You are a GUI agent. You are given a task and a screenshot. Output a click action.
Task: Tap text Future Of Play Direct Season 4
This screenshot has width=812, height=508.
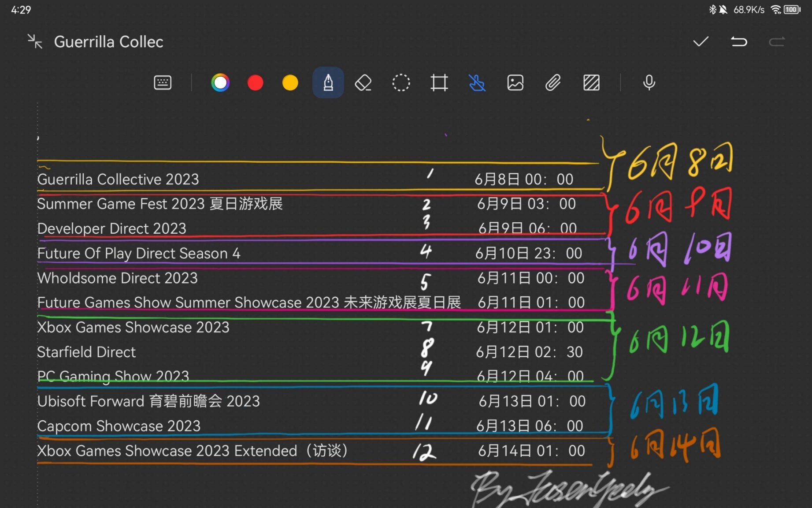(x=138, y=254)
